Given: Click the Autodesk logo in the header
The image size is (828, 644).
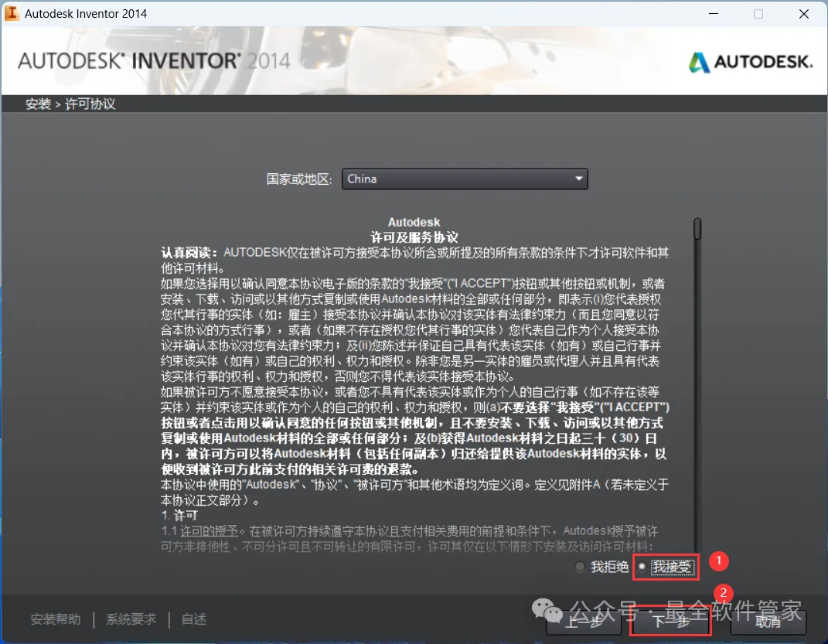Looking at the screenshot, I should coord(751,62).
